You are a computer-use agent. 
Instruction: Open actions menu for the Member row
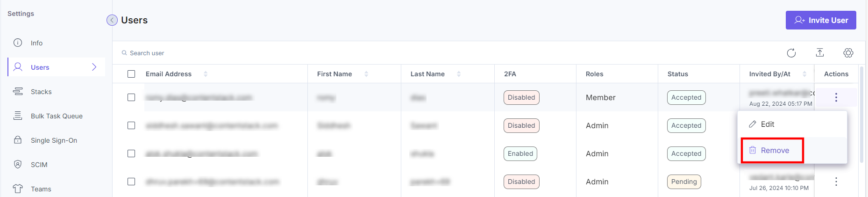(x=836, y=97)
